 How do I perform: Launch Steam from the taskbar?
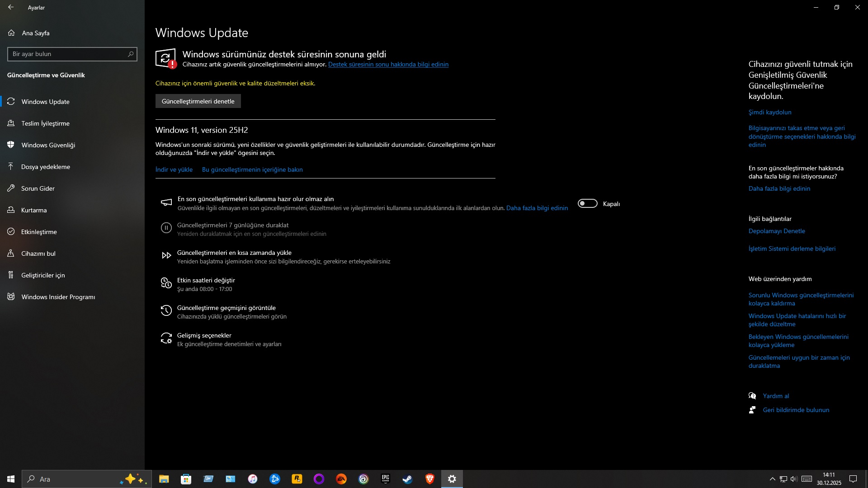pos(407,479)
